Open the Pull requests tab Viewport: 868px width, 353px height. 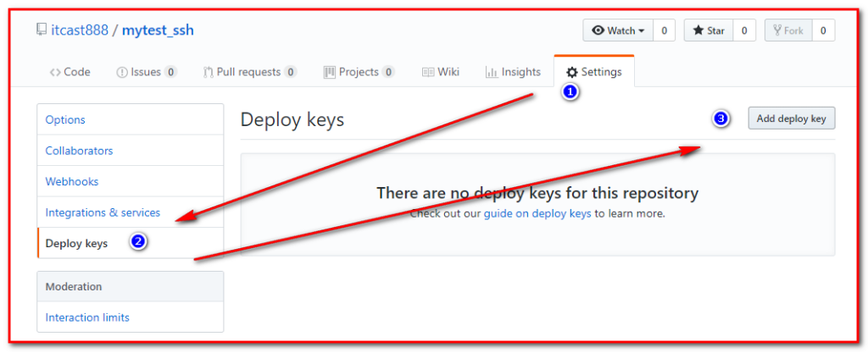[250, 72]
